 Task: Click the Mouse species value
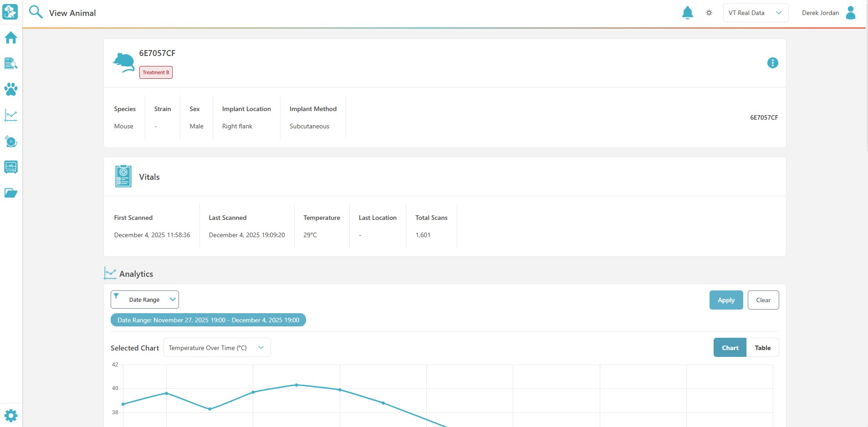click(124, 126)
